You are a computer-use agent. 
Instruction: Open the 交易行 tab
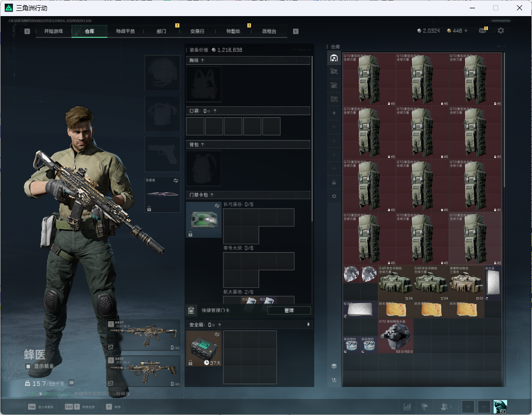point(198,31)
